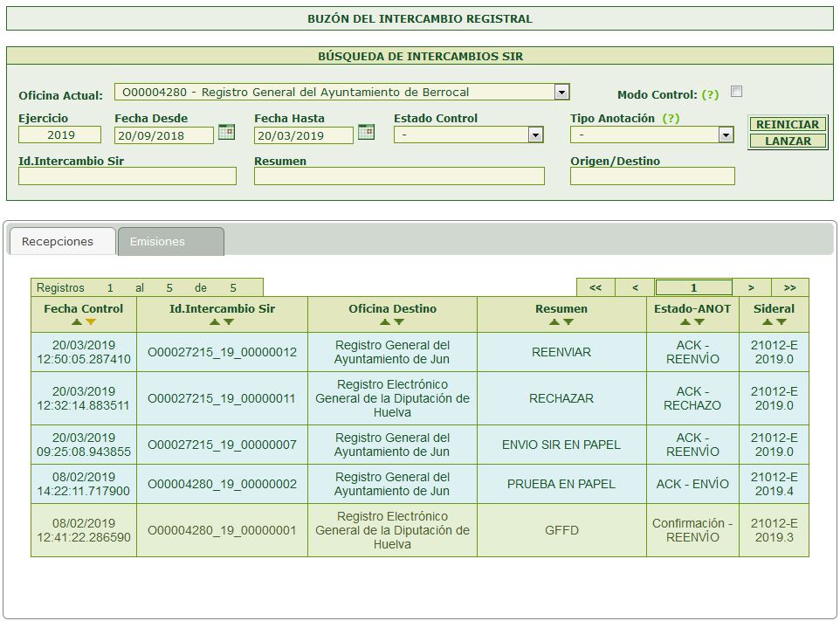Click date cell 20/03/2019 12:50:05.287410
Viewport: 840px width, 621px height.
coord(84,352)
